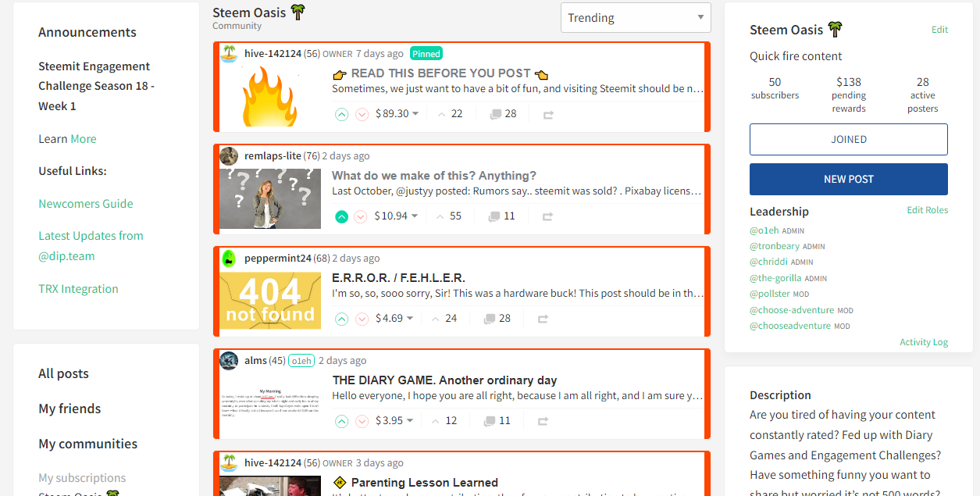Open My communities feed
980x496 pixels.
pyautogui.click(x=87, y=444)
